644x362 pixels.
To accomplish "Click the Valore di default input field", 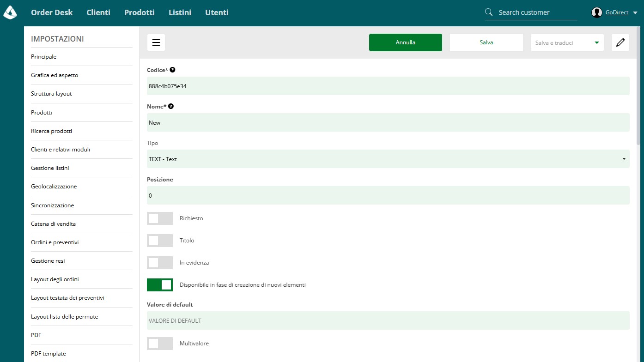I will click(388, 320).
